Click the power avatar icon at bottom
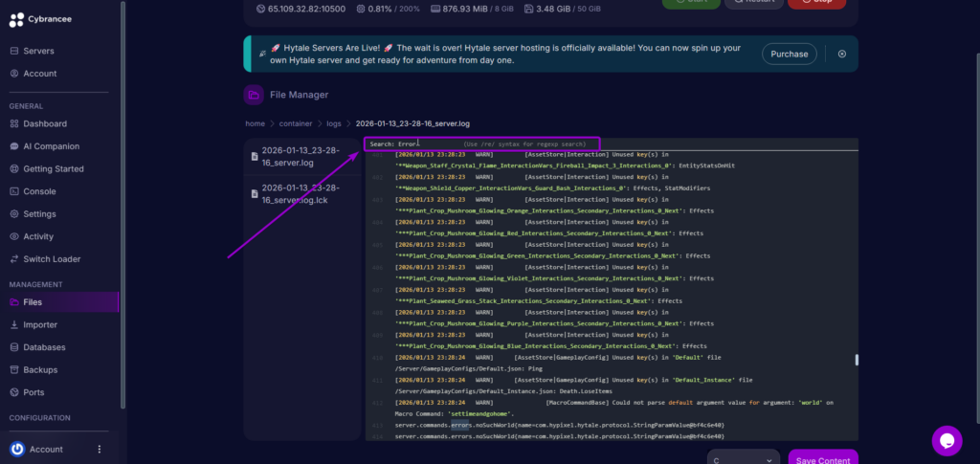The height and width of the screenshot is (464, 980). coord(17,449)
